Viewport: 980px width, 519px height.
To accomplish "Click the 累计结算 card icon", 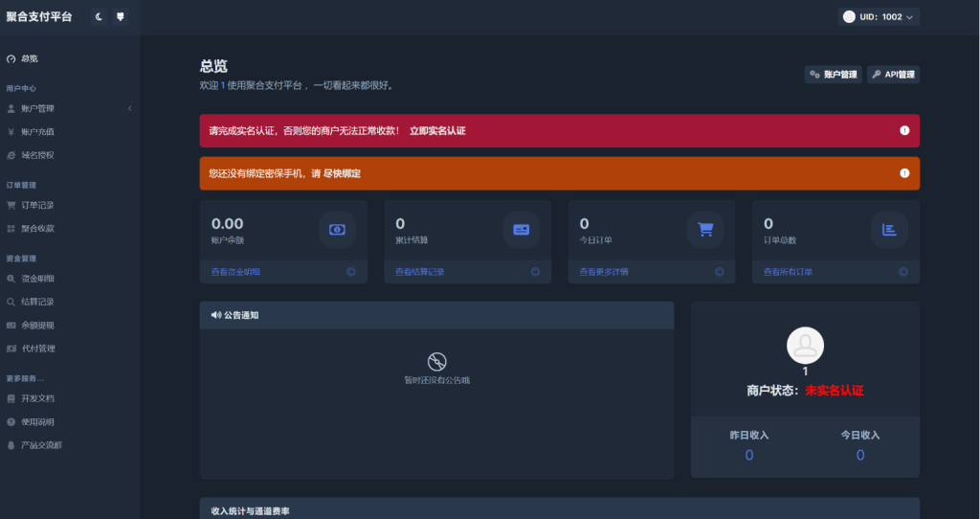I will pos(521,230).
